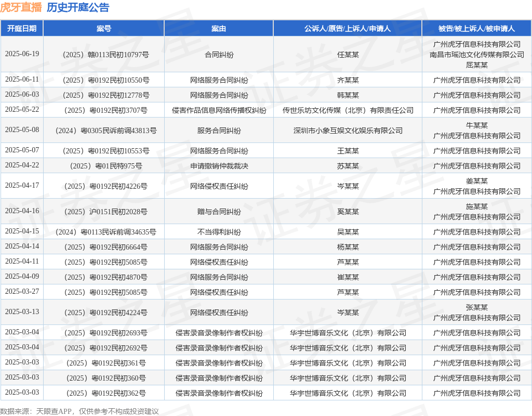Screen dimensions: 532x416
Task: Click plaintiff 奚某某
Action: (x=348, y=212)
